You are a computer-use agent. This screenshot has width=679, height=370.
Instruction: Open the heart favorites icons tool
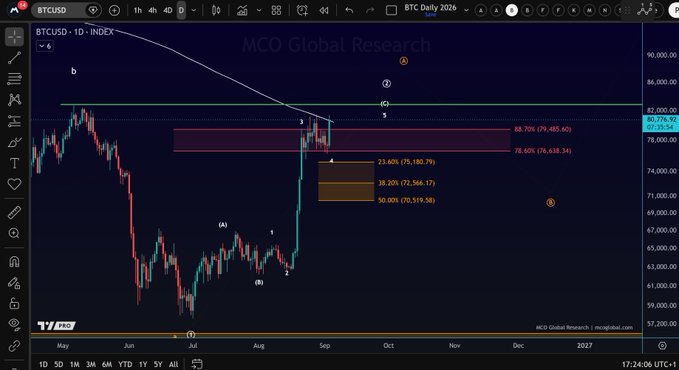pyautogui.click(x=14, y=184)
